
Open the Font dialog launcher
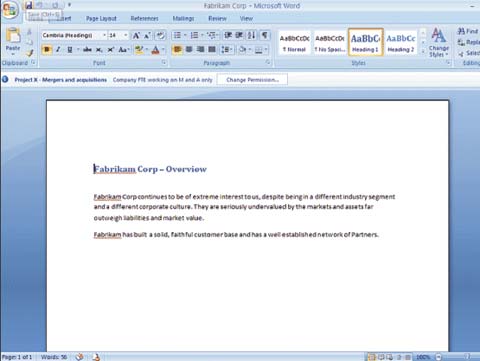pos(164,63)
